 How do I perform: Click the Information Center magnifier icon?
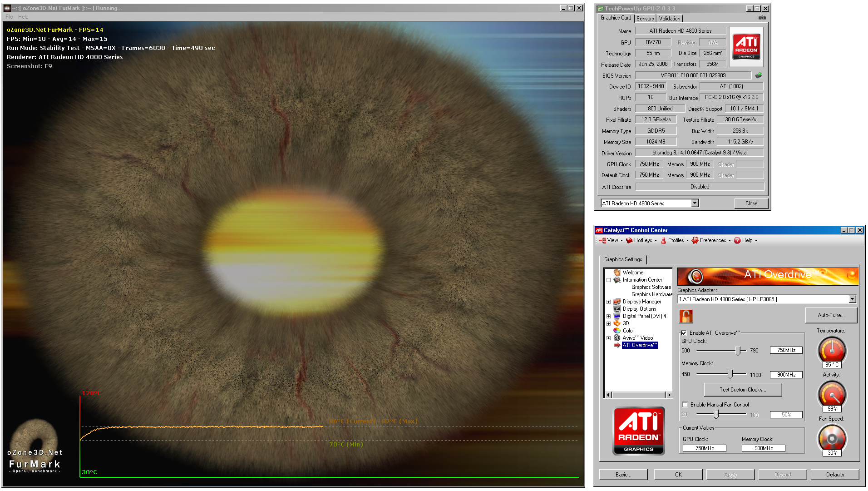(x=617, y=280)
